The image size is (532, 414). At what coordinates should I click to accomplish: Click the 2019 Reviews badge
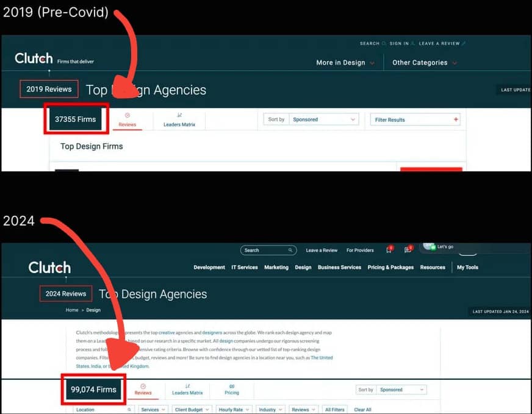click(x=49, y=89)
